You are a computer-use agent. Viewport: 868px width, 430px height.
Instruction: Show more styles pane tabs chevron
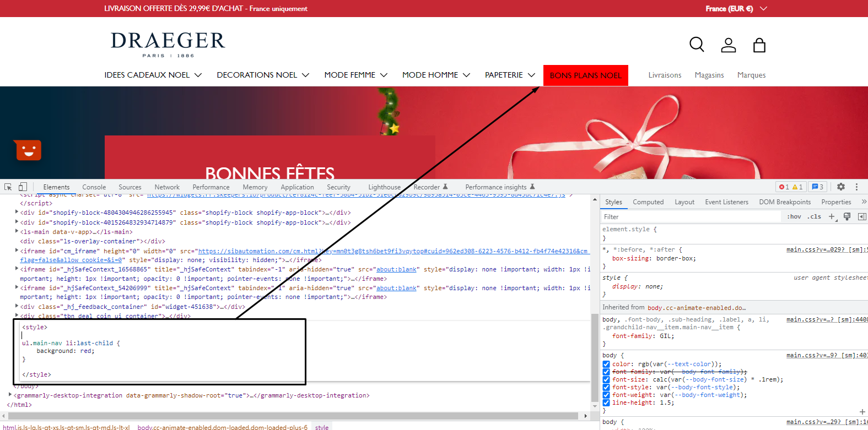pyautogui.click(x=864, y=202)
